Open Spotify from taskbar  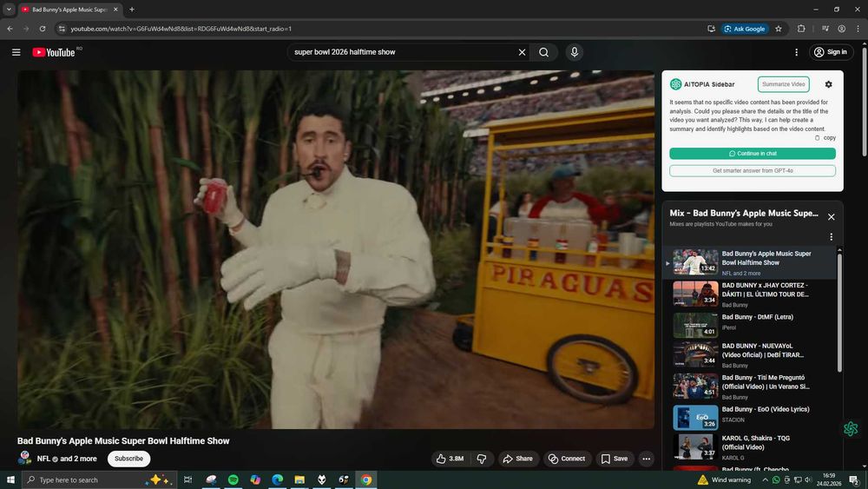coord(233,479)
